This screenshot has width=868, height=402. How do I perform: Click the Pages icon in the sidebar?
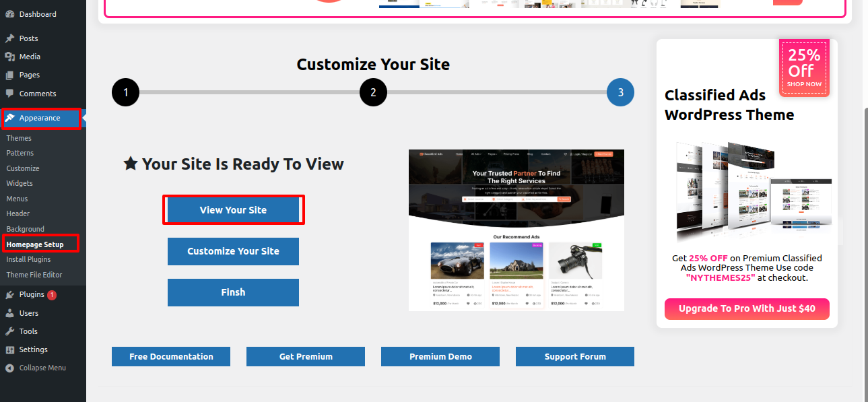click(9, 75)
